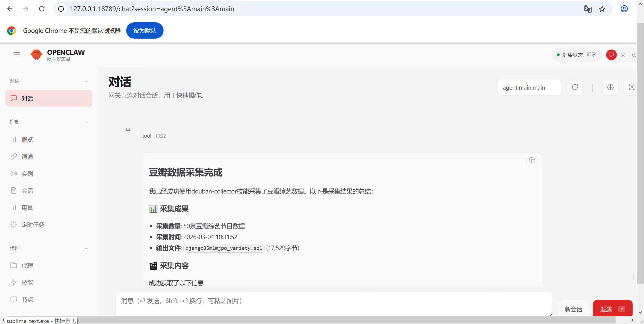
Task: Switch to light theme using the sun icon
Action: coord(623,55)
